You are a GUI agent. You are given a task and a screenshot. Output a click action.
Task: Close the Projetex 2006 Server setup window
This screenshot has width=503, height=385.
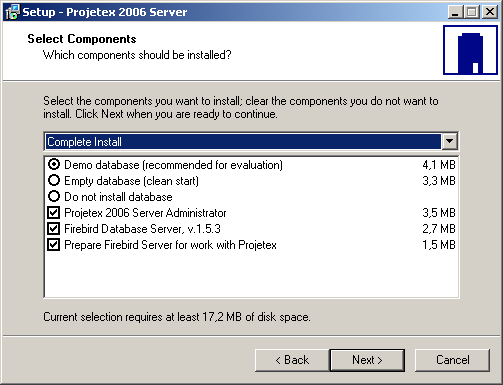tap(490, 12)
